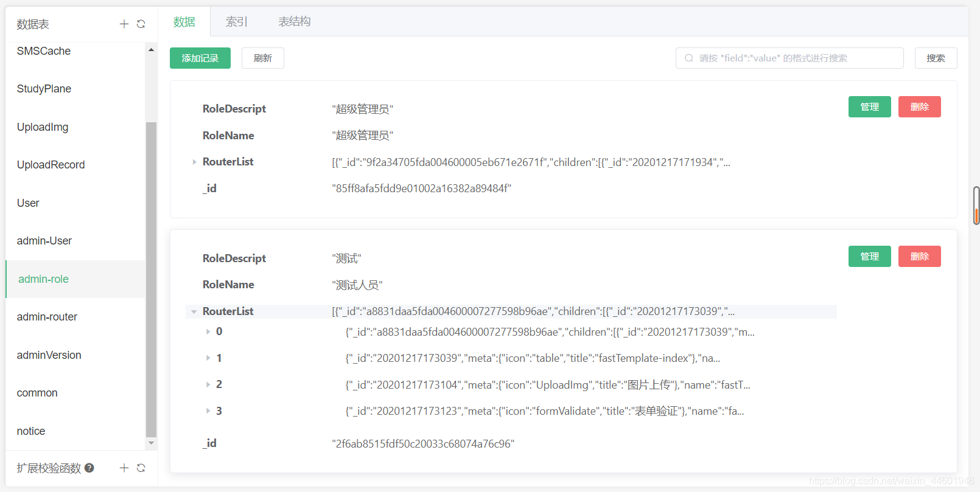The image size is (980, 492).
Task: Click item 3 value containing 表单验证
Action: 545,412
